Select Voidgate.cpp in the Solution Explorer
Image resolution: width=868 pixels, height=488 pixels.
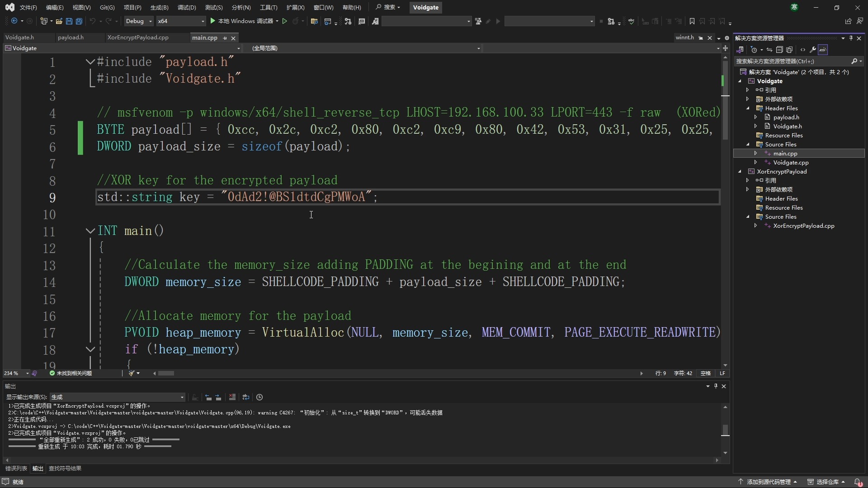[x=791, y=163]
